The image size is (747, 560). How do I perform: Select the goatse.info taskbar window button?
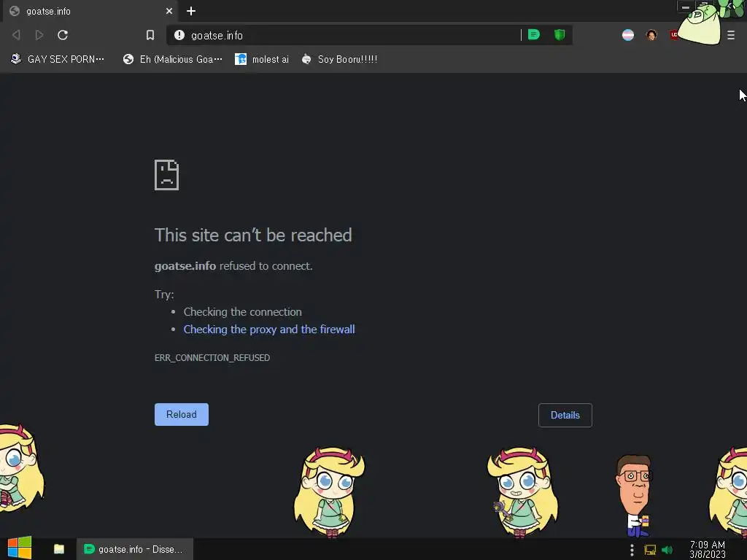pos(135,549)
